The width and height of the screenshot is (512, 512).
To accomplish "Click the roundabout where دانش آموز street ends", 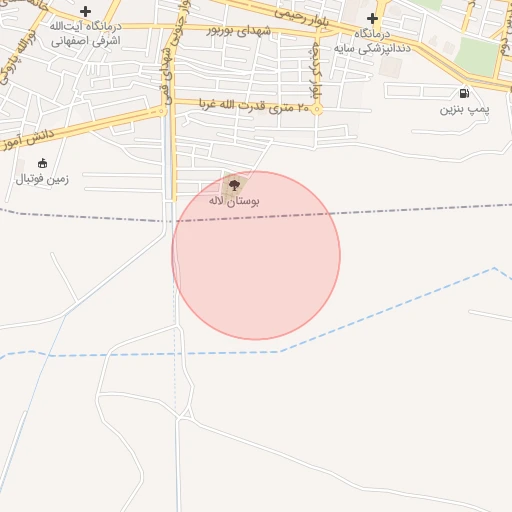I will click(162, 111).
